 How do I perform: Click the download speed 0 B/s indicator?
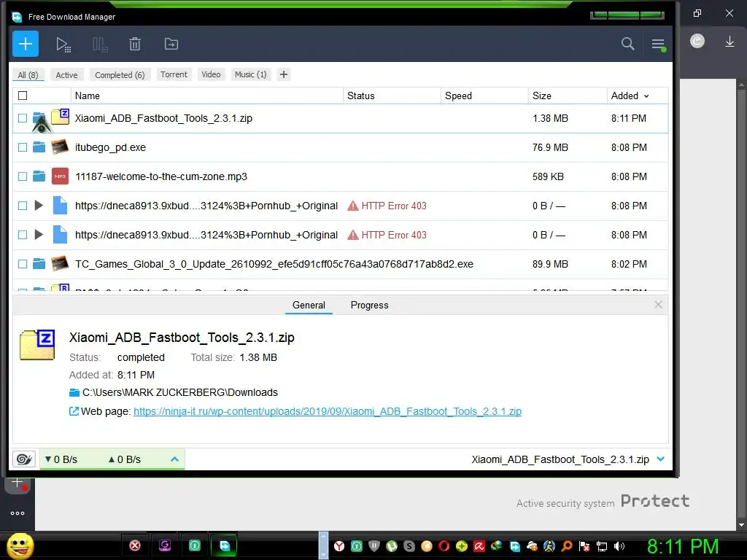pos(61,459)
